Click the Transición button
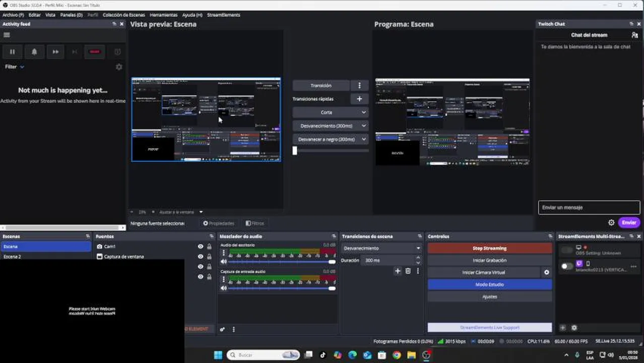The image size is (644, 363). pyautogui.click(x=321, y=85)
